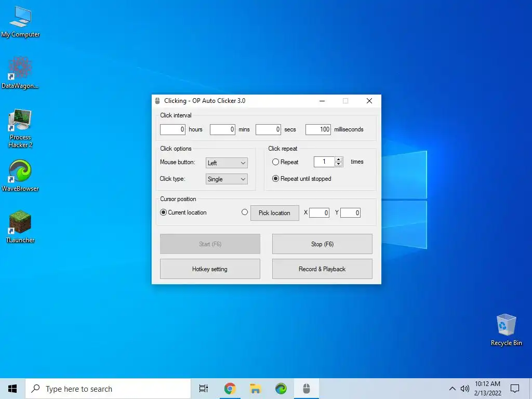Focus the mins interval field

(222, 129)
